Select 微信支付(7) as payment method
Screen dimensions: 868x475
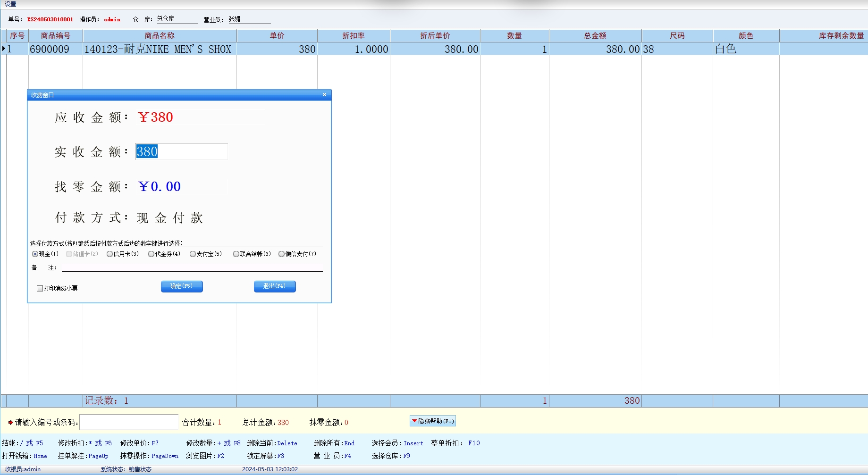pyautogui.click(x=281, y=254)
